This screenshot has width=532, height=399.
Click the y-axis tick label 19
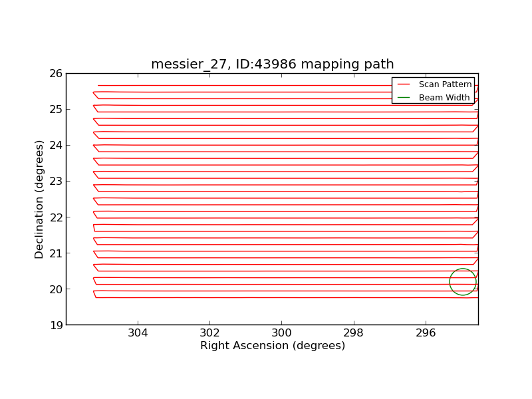point(56,325)
